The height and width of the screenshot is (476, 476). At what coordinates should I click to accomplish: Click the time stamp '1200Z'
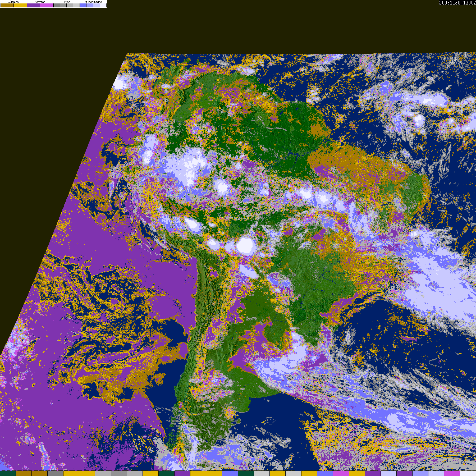point(470,3)
